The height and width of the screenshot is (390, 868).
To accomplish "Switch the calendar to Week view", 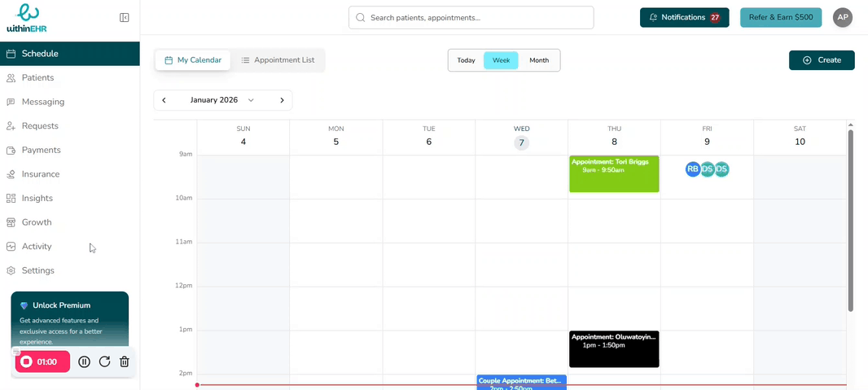I will 501,60.
